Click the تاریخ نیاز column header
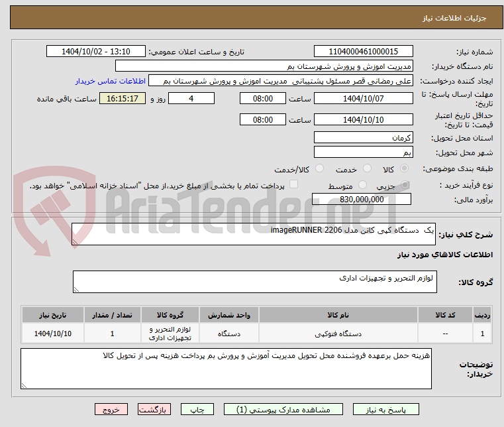This screenshot has width=504, height=427. point(53,315)
